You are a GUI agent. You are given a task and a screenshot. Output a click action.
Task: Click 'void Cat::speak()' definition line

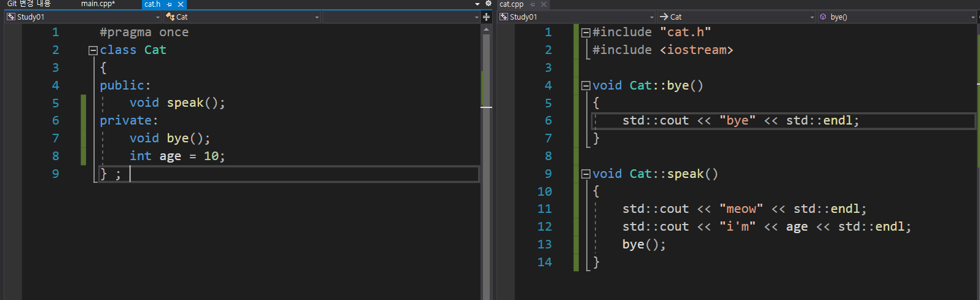656,174
